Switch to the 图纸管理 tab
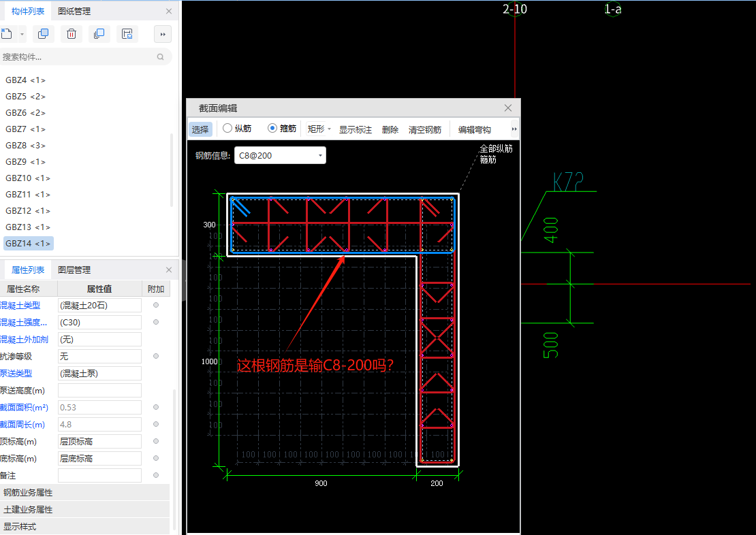The height and width of the screenshot is (535, 756). tap(74, 11)
